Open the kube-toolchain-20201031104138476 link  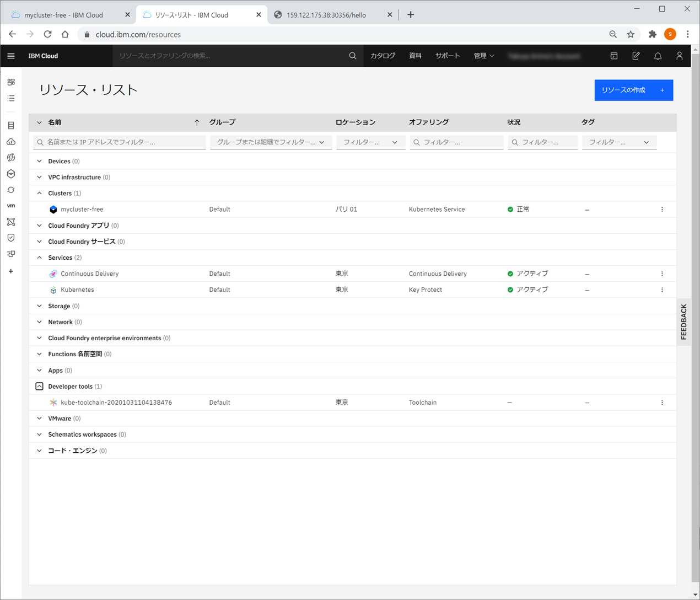tap(116, 403)
